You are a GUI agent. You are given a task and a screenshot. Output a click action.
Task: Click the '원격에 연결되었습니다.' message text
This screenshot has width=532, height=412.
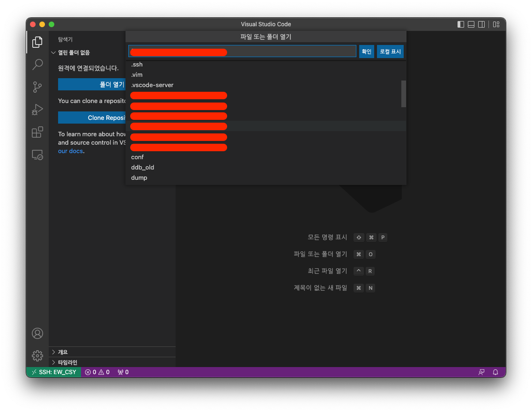tap(88, 68)
